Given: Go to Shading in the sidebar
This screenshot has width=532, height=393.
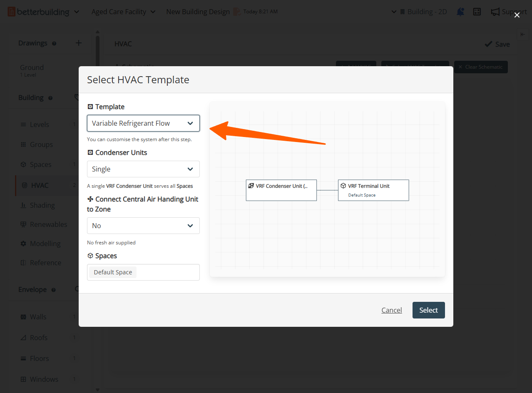Looking at the screenshot, I should point(42,205).
